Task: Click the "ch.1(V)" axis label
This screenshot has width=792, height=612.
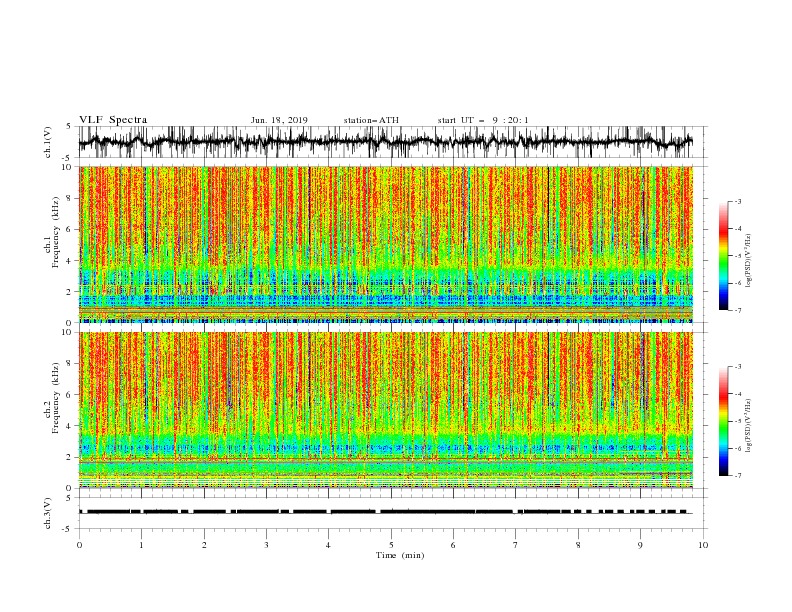Action: point(48,142)
